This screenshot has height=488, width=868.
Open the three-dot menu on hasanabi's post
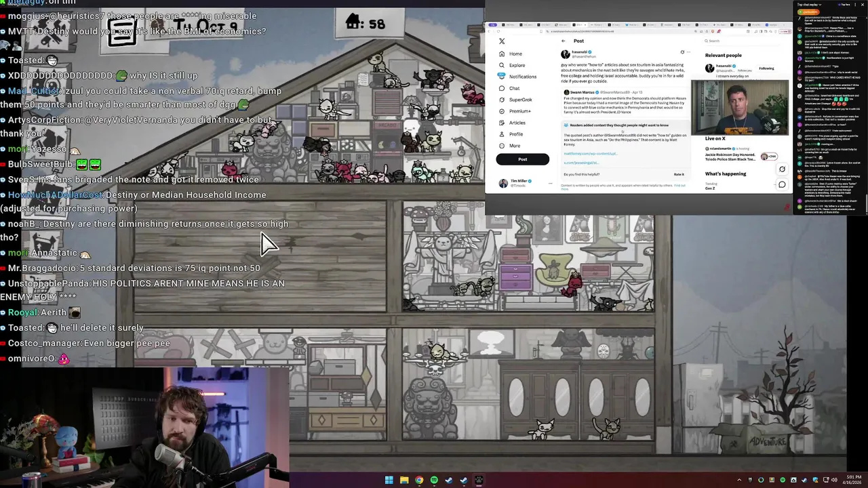click(x=688, y=52)
